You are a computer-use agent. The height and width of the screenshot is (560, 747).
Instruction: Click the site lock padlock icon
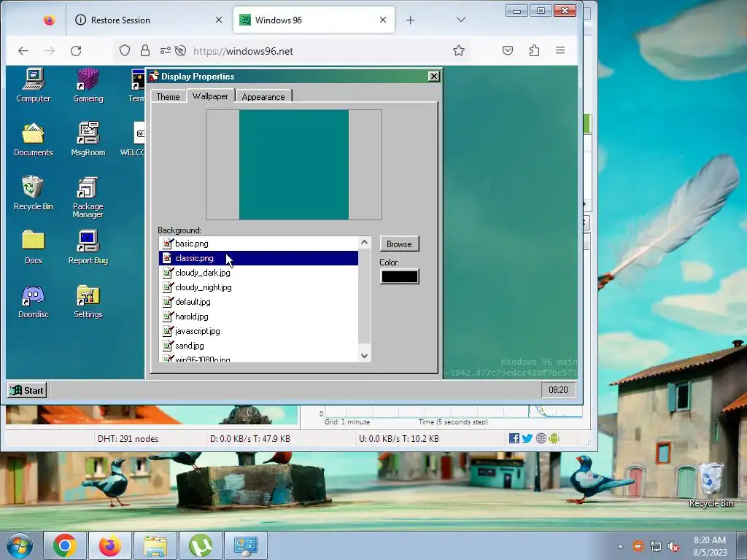(x=145, y=51)
